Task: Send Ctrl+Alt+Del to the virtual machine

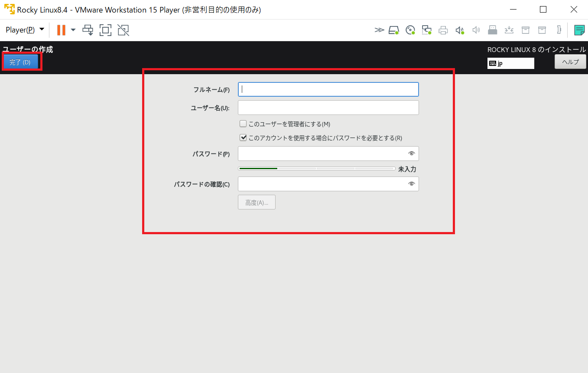Action: coord(88,30)
